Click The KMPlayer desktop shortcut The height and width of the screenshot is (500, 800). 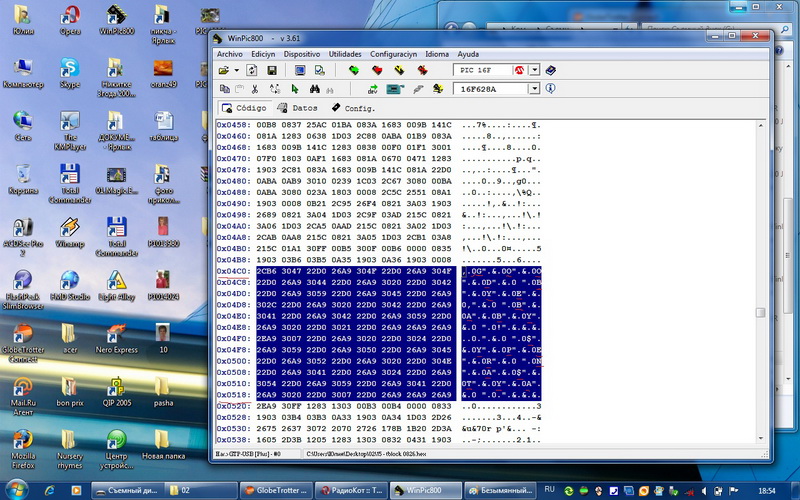[x=70, y=131]
